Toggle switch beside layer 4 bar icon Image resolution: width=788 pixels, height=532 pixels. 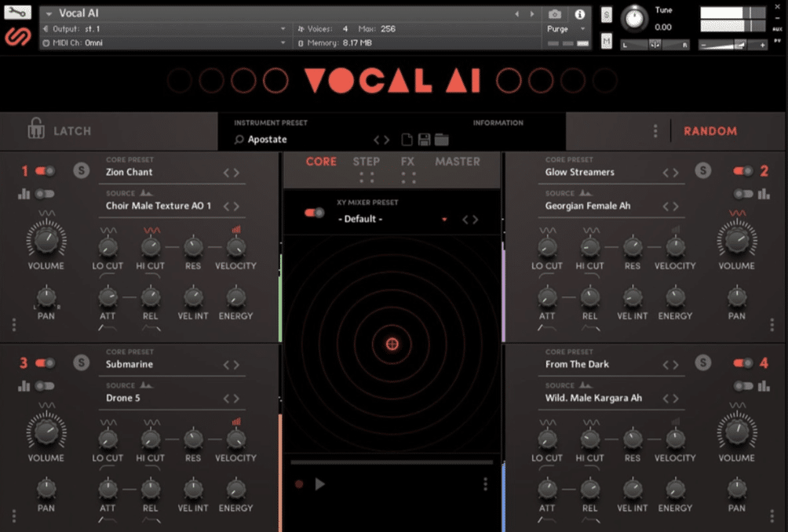click(x=742, y=386)
